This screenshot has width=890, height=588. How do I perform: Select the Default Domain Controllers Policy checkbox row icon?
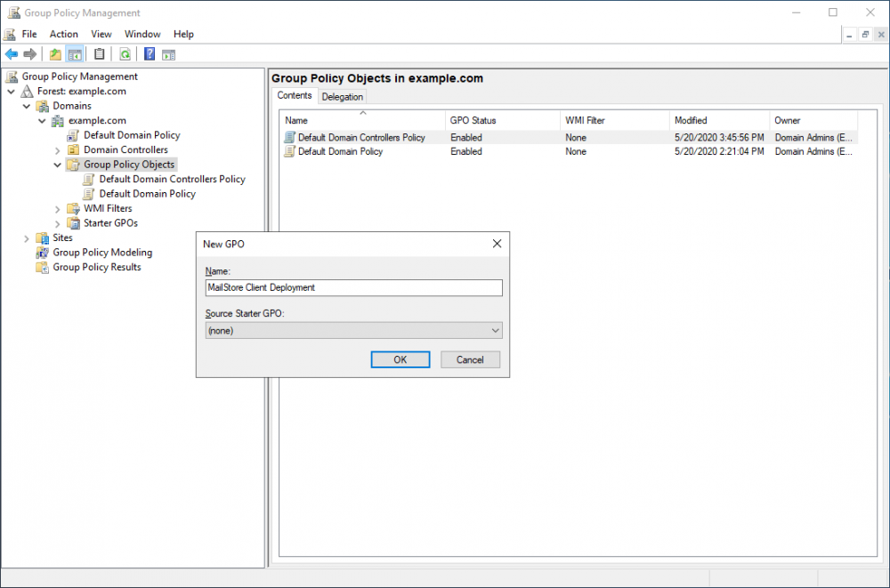(x=289, y=137)
